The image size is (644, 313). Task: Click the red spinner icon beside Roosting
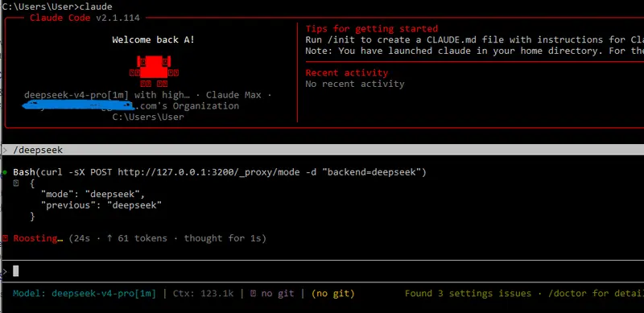coord(5,238)
